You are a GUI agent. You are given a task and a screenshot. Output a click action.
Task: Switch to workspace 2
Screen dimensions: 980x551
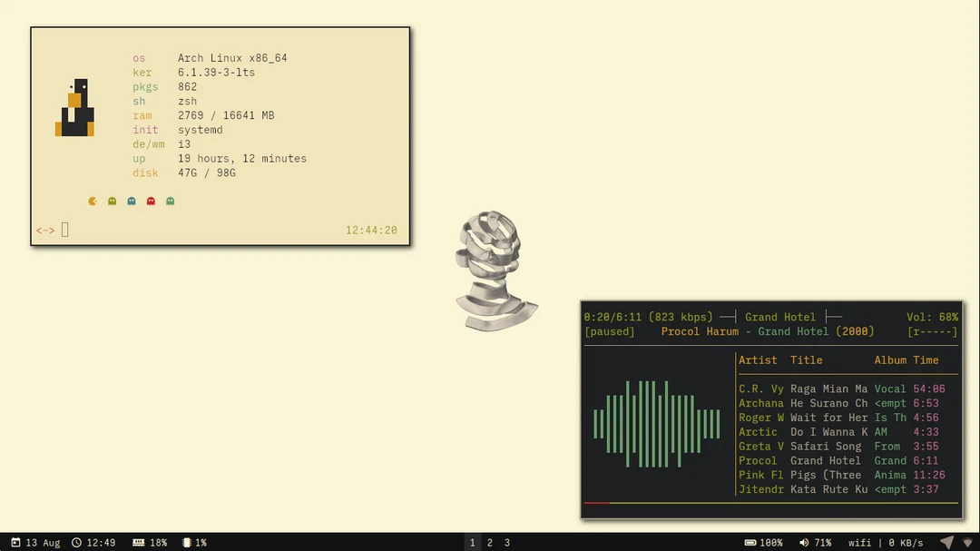tap(490, 542)
